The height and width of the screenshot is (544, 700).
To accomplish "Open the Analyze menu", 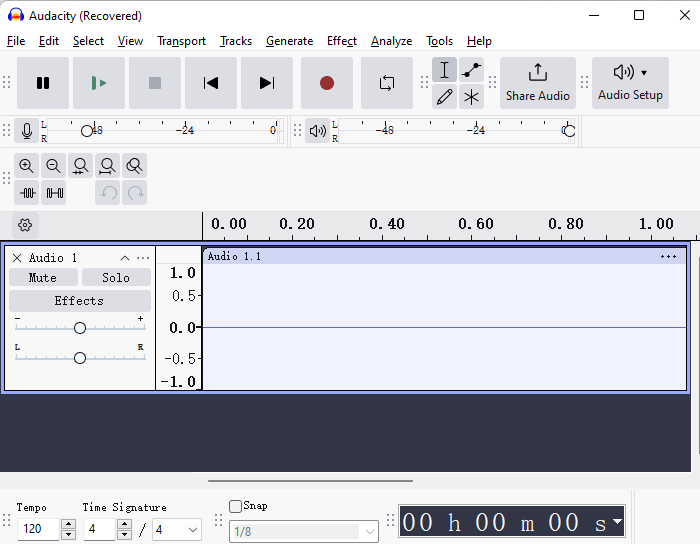I will point(391,41).
